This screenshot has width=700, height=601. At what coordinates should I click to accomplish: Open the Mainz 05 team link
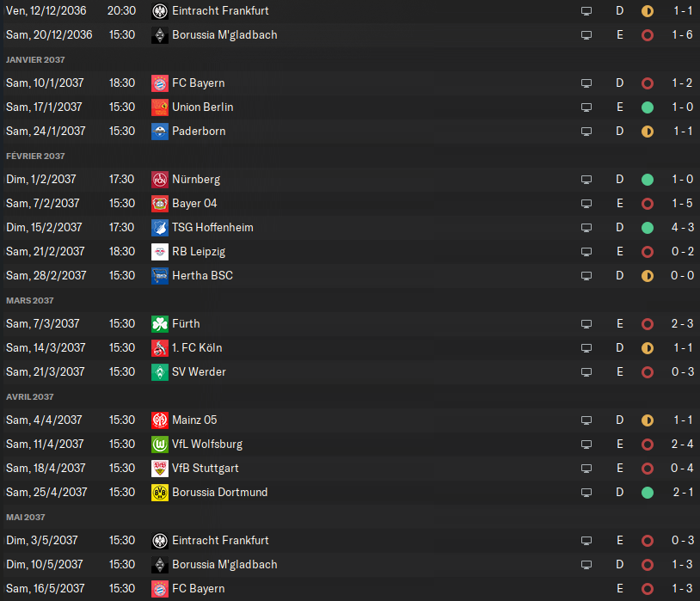click(x=194, y=420)
